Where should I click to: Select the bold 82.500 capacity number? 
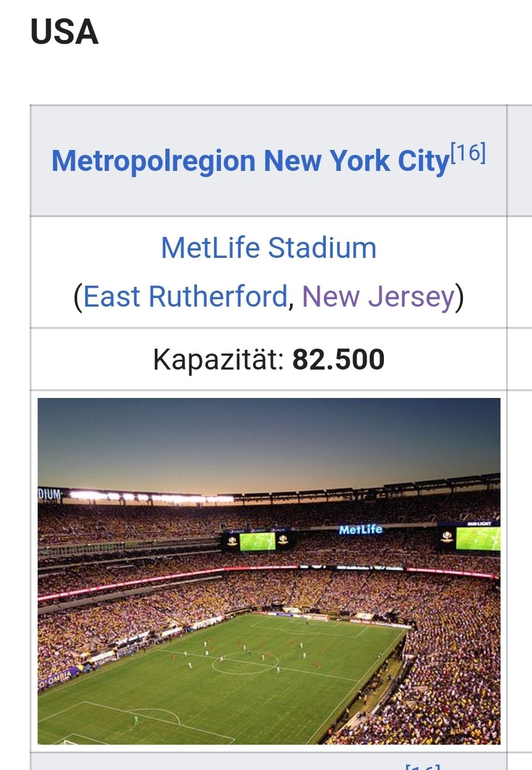(x=338, y=359)
